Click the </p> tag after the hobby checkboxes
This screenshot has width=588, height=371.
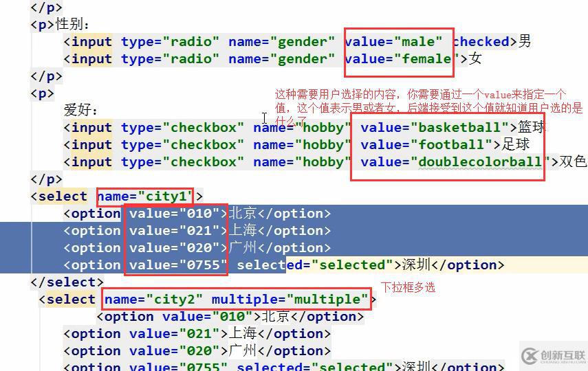tap(47, 179)
